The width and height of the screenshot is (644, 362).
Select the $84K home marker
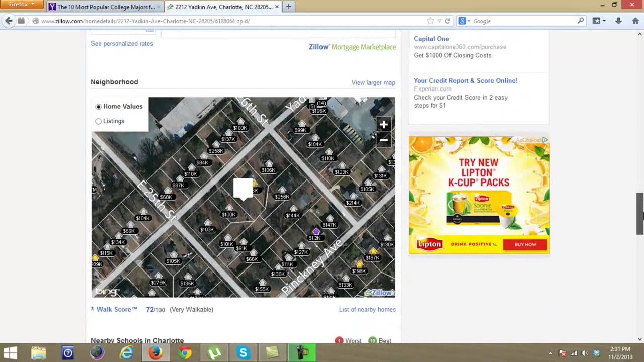202,160
